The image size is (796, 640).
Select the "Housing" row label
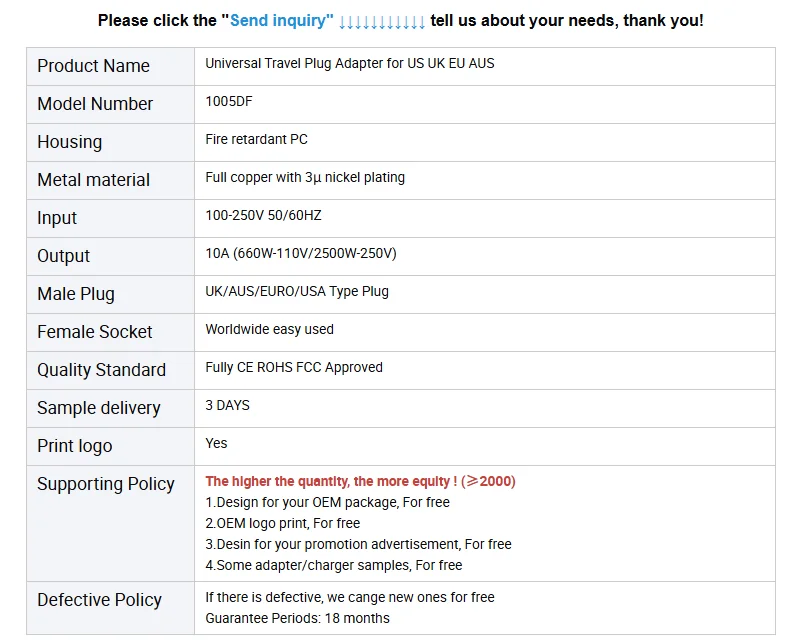point(70,142)
